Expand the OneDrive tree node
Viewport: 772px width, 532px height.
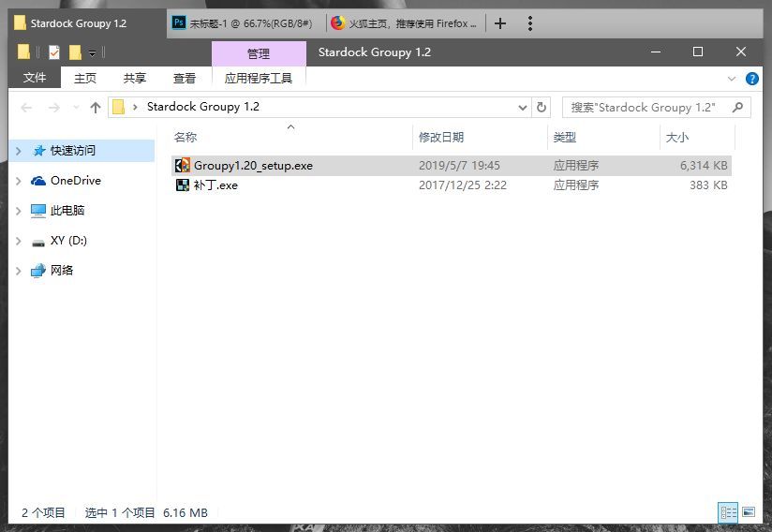click(19, 181)
